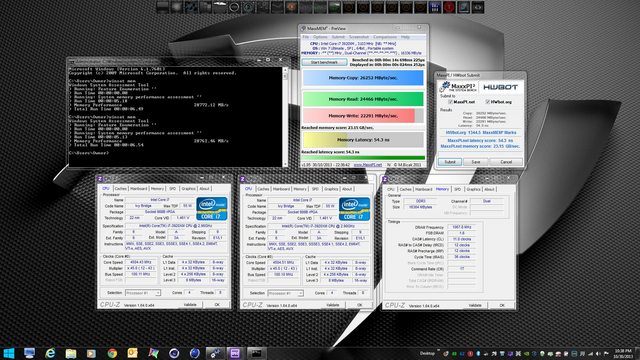Expand the Desktop toolbar chevron on taskbar

click(439, 351)
